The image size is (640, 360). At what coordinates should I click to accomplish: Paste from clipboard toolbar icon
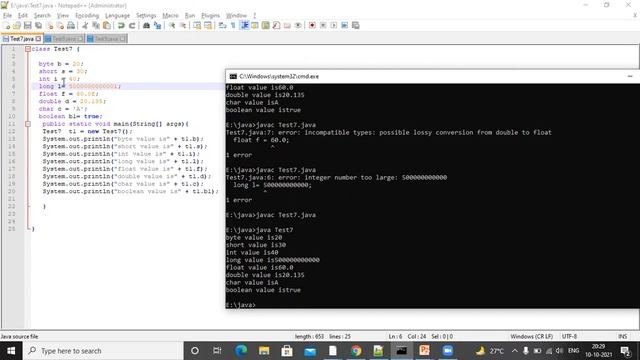coord(107,25)
